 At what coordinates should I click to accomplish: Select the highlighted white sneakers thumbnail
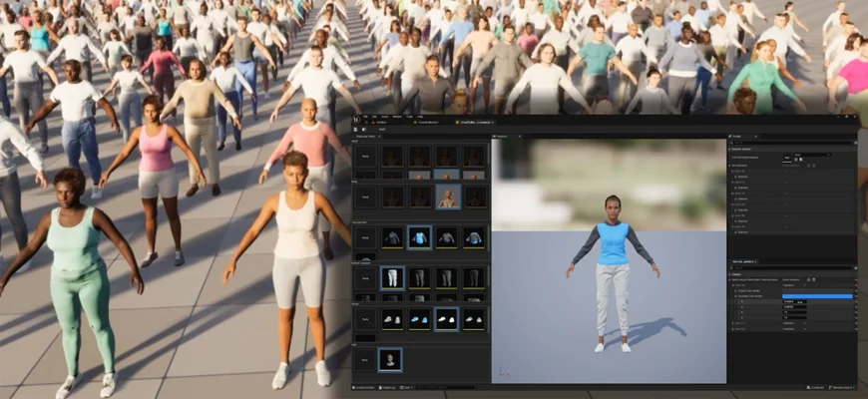(x=447, y=319)
